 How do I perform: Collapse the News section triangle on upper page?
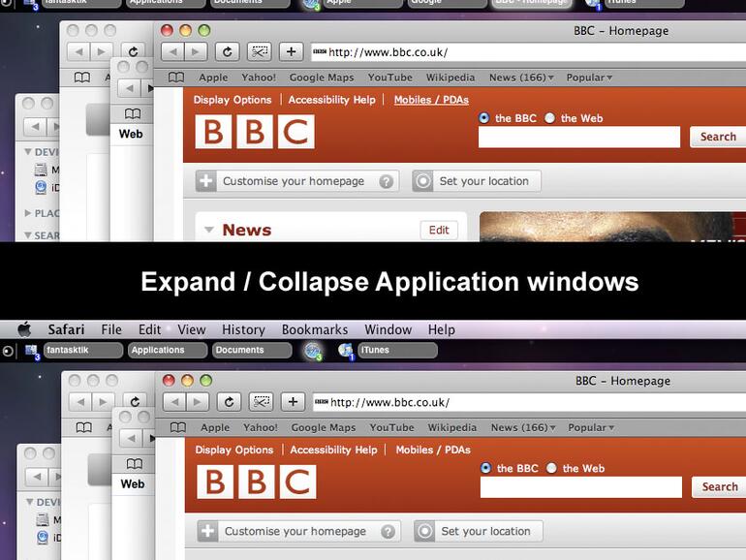pos(208,230)
